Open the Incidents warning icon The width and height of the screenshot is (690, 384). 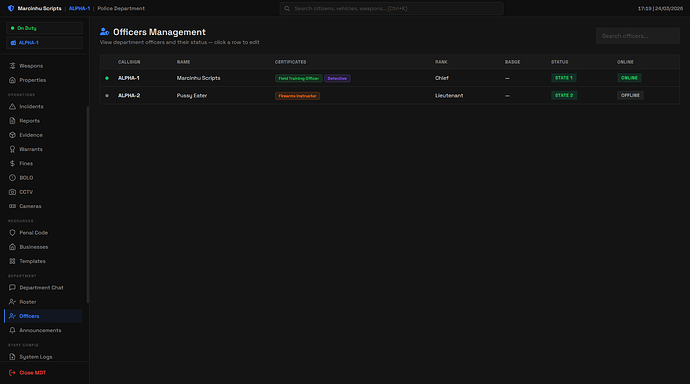[x=12, y=106]
